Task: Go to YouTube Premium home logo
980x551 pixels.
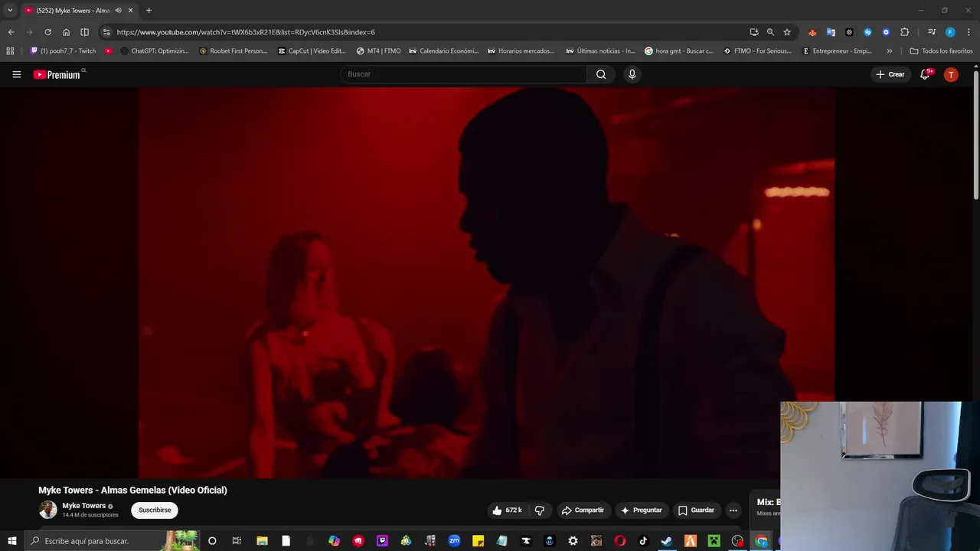Action: [57, 74]
